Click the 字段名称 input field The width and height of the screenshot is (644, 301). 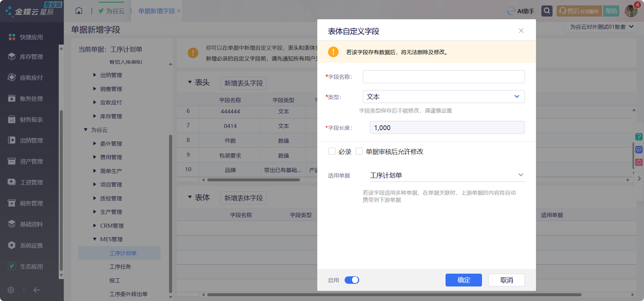tap(444, 77)
